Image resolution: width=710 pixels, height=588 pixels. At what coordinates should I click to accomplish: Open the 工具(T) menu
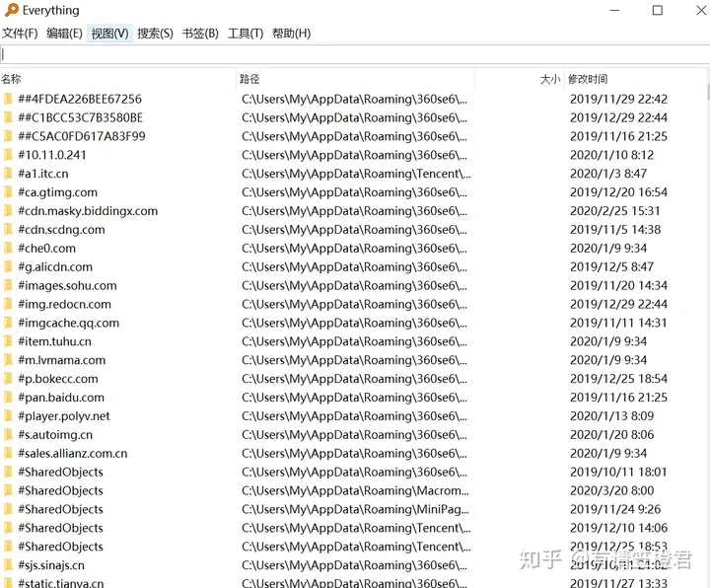246,34
